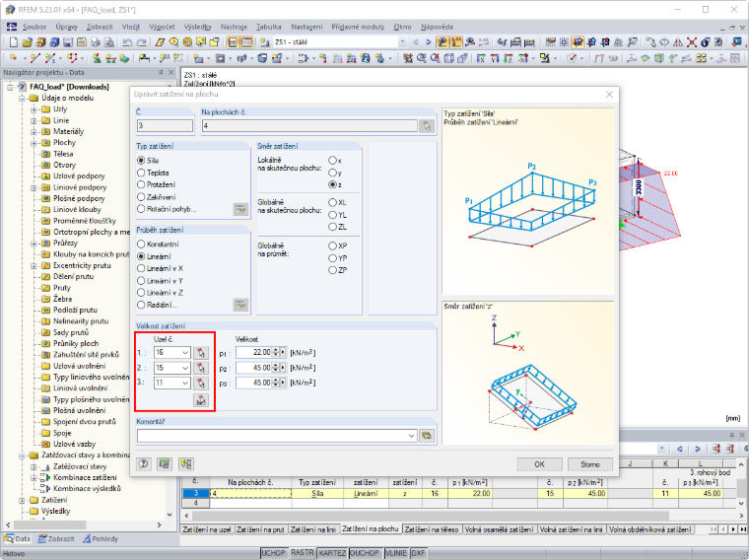
Task: Switch to Zatížení na těleso tab
Action: tap(432, 529)
